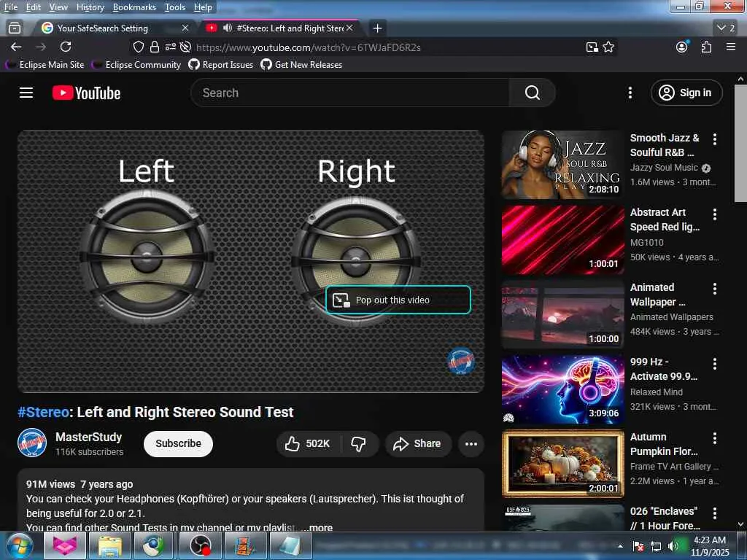Open site permissions icon in address bar
747x560 pixels.
(170, 47)
